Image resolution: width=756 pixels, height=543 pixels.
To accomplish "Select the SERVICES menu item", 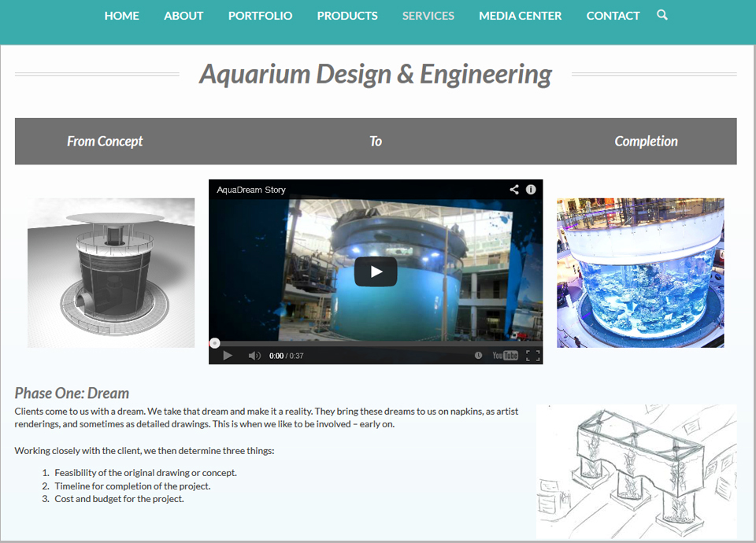I will point(428,16).
